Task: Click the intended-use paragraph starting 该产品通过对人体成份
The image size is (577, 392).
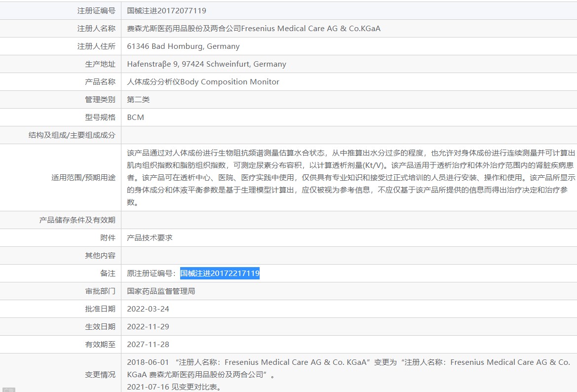Action: [x=351, y=177]
